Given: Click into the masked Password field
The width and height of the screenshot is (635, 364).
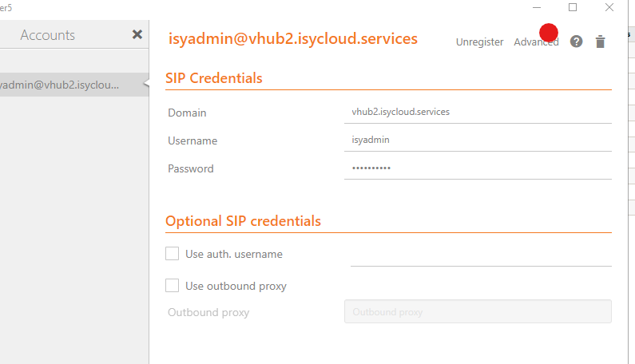Looking at the screenshot, I should [478, 168].
